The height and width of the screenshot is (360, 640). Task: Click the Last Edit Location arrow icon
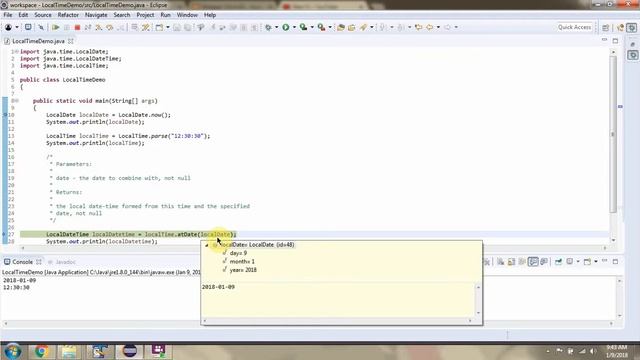pos(418,27)
